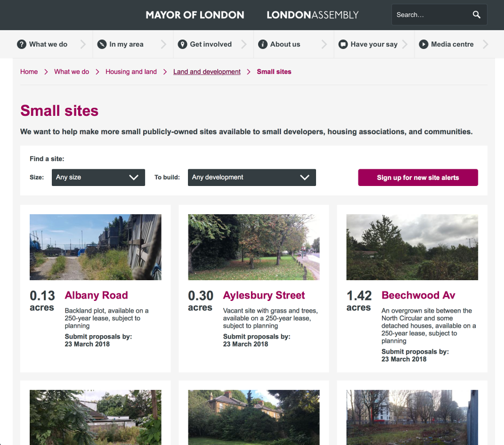Click the info icon beside About us
The image size is (504, 445).
click(x=263, y=44)
